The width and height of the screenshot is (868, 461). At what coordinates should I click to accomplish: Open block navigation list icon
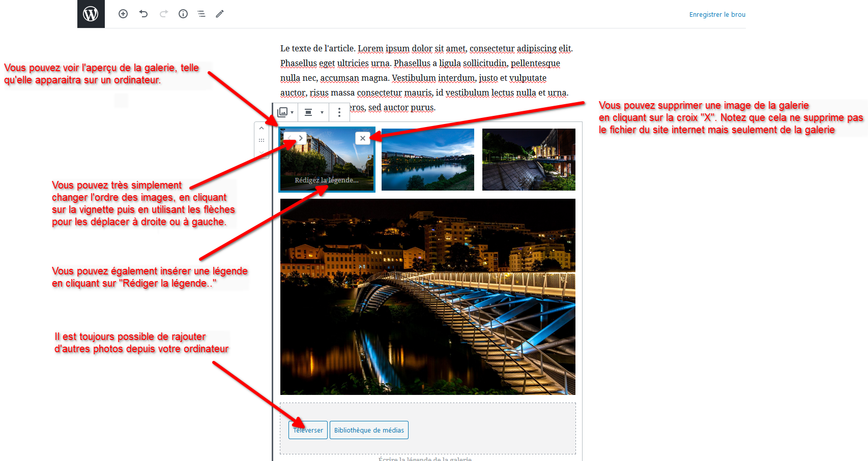(201, 14)
